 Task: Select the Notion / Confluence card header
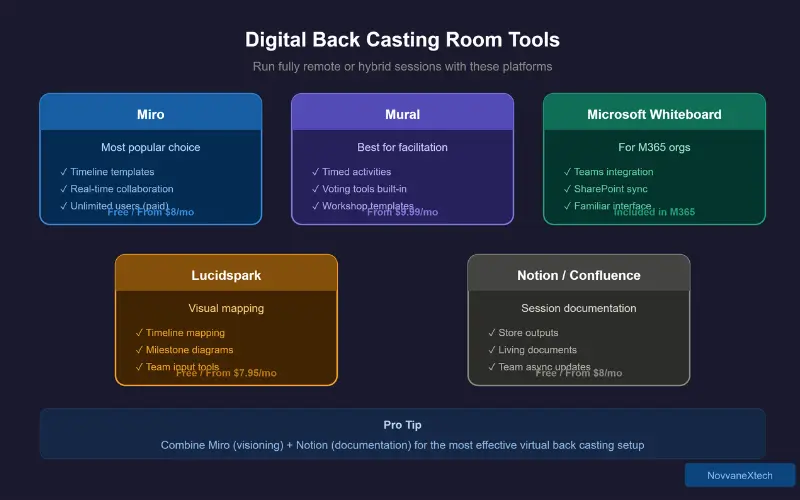579,273
